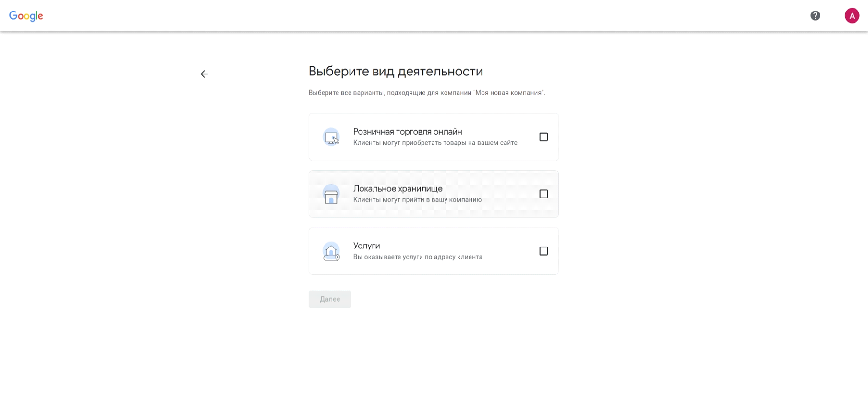The height and width of the screenshot is (420, 868).
Task: Click the Google logo
Action: pyautogui.click(x=26, y=16)
